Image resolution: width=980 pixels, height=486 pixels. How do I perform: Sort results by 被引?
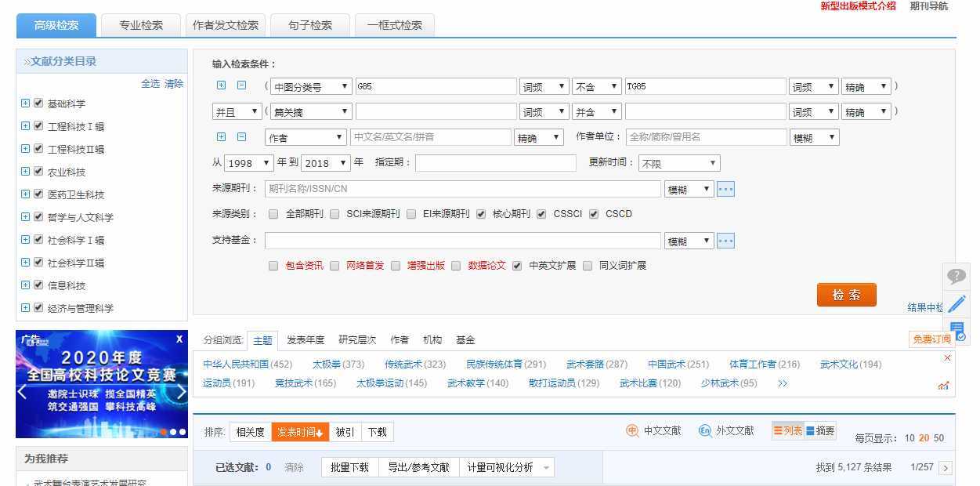(x=345, y=432)
